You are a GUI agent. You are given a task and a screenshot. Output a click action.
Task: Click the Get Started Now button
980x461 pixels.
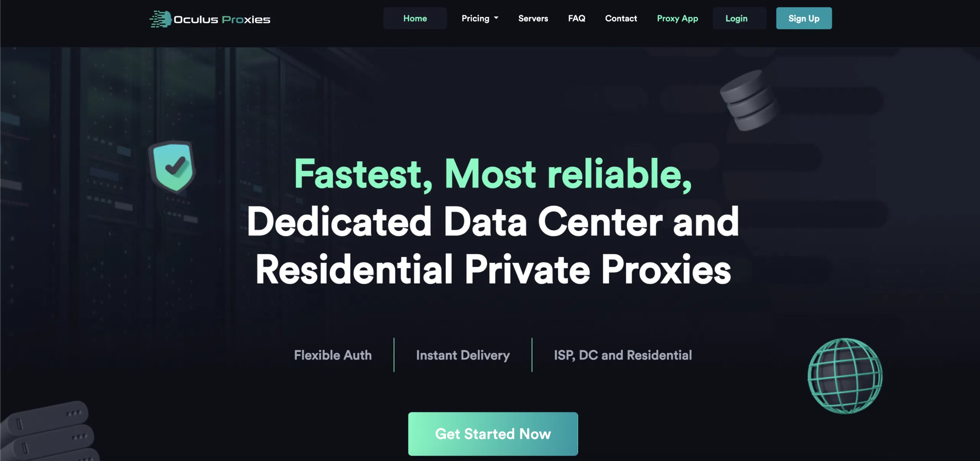[493, 434]
